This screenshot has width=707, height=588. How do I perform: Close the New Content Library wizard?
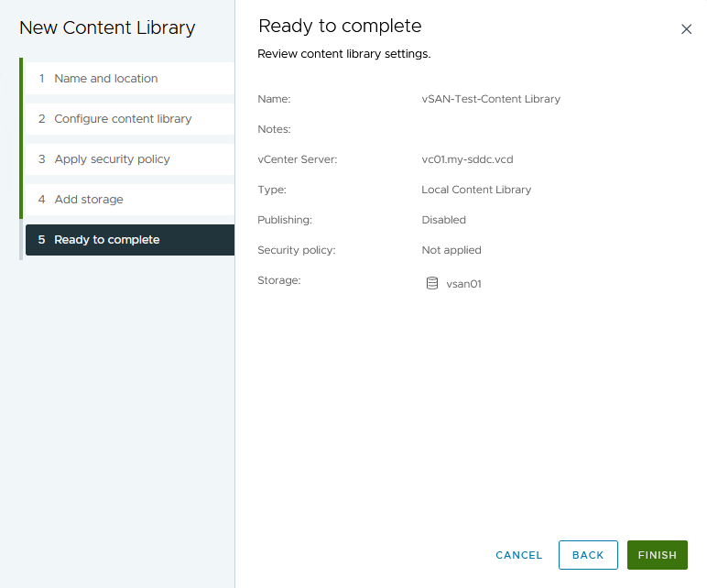686,29
